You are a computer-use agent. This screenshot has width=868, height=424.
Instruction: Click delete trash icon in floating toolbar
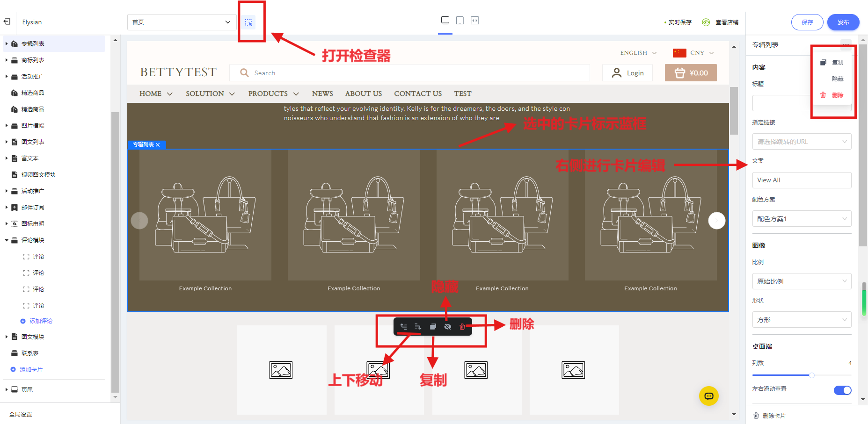[462, 327]
